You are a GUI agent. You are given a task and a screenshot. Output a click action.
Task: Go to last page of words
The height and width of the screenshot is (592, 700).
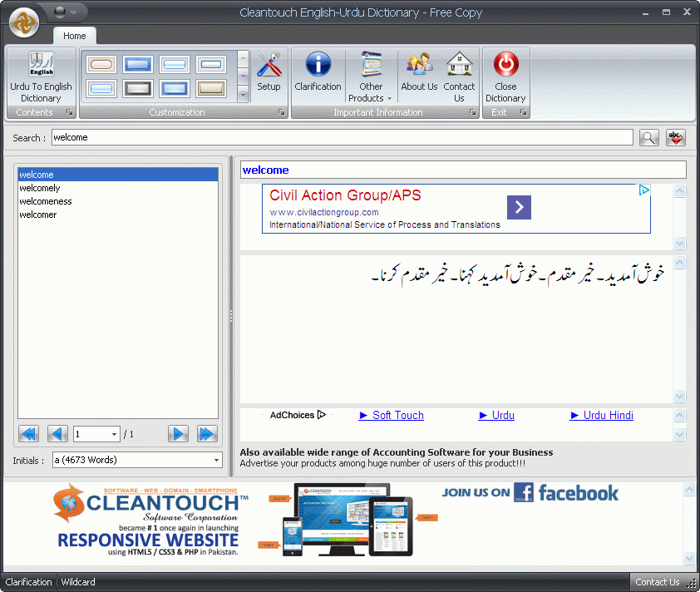[x=207, y=433]
